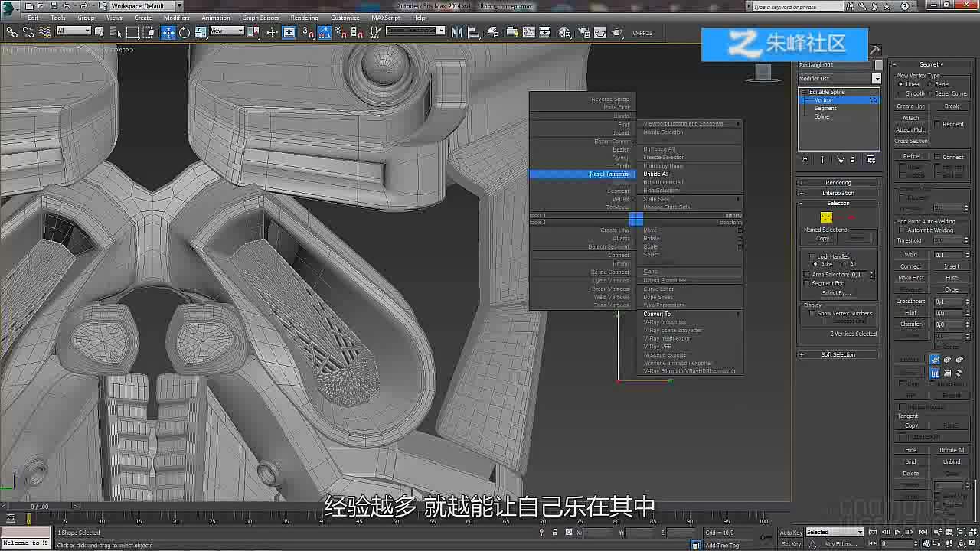The image size is (980, 551).
Task: Expand the Interpolation rollout
Action: (x=838, y=193)
